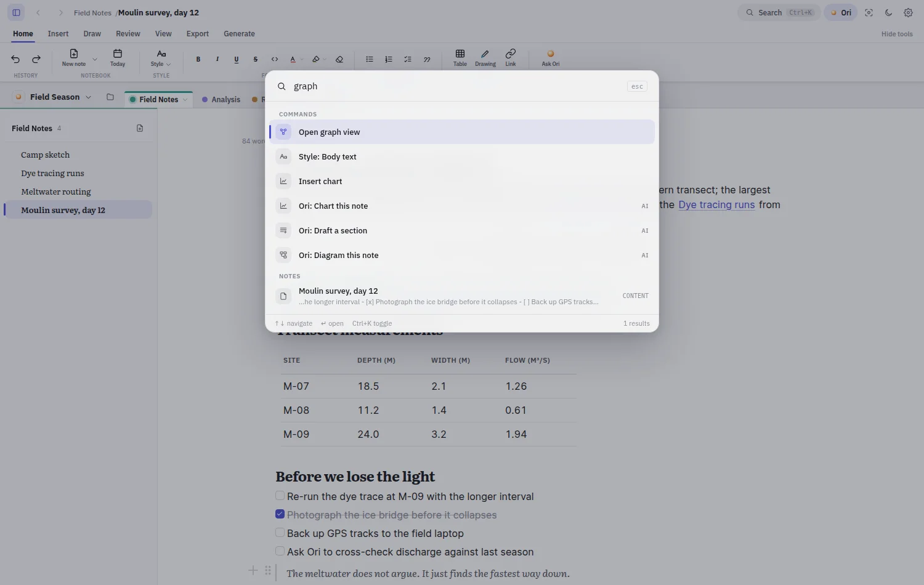
Task: Toggle dark mode with moon icon
Action: click(889, 12)
